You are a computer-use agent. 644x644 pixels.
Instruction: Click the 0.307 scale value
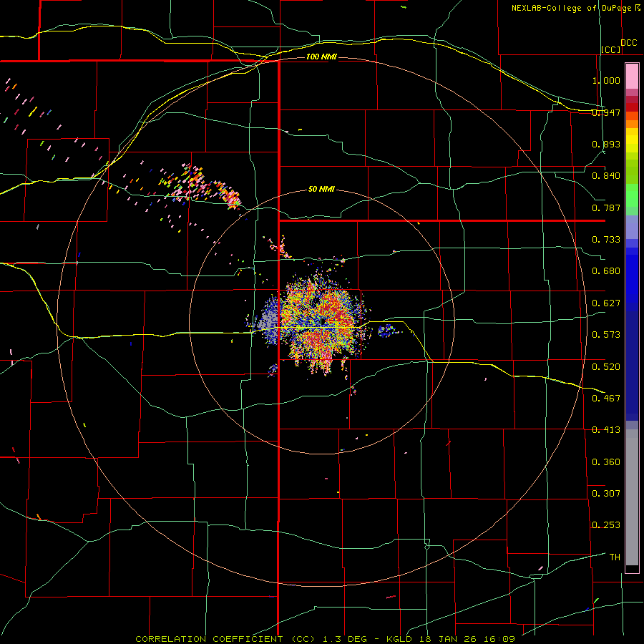(x=606, y=494)
